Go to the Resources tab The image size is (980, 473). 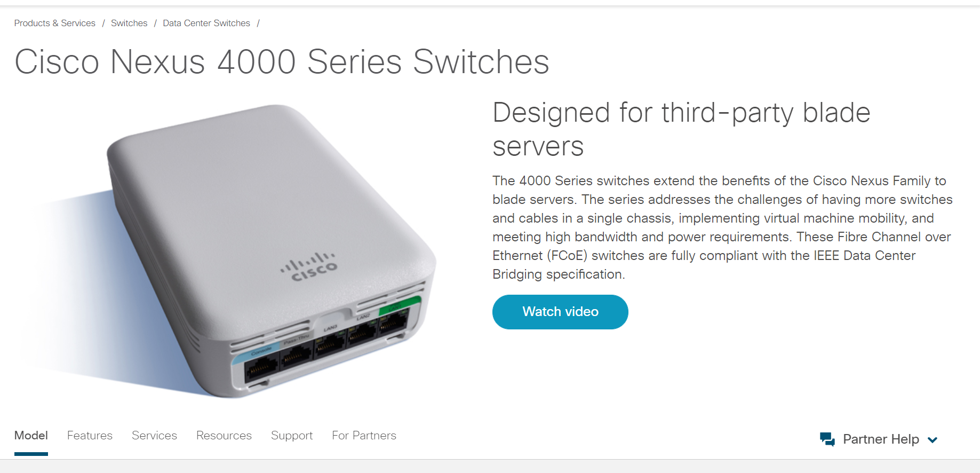[x=224, y=436]
